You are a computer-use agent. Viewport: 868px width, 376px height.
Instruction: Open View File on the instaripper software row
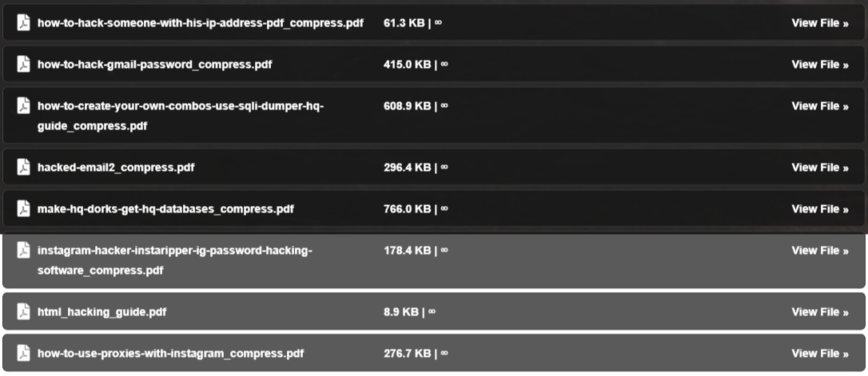(x=819, y=251)
